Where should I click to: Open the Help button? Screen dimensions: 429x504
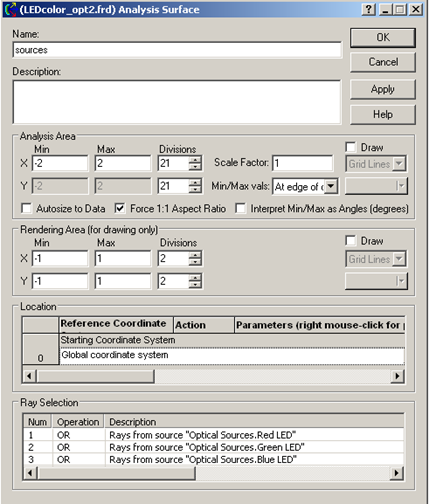pyautogui.click(x=383, y=115)
